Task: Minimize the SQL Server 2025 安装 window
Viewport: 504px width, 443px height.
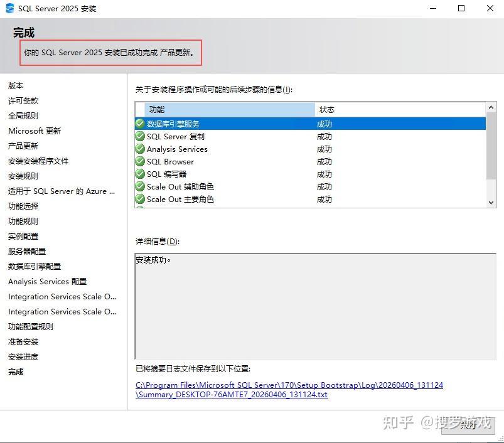Action: point(433,8)
